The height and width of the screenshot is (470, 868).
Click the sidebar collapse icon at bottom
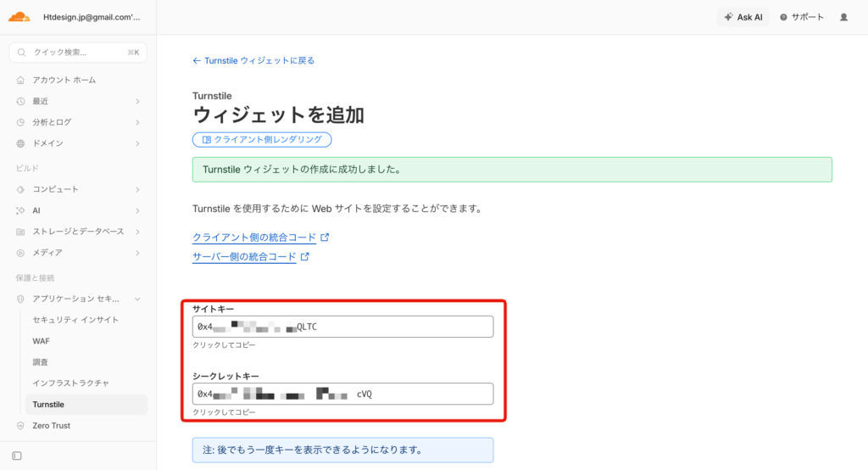pyautogui.click(x=17, y=456)
